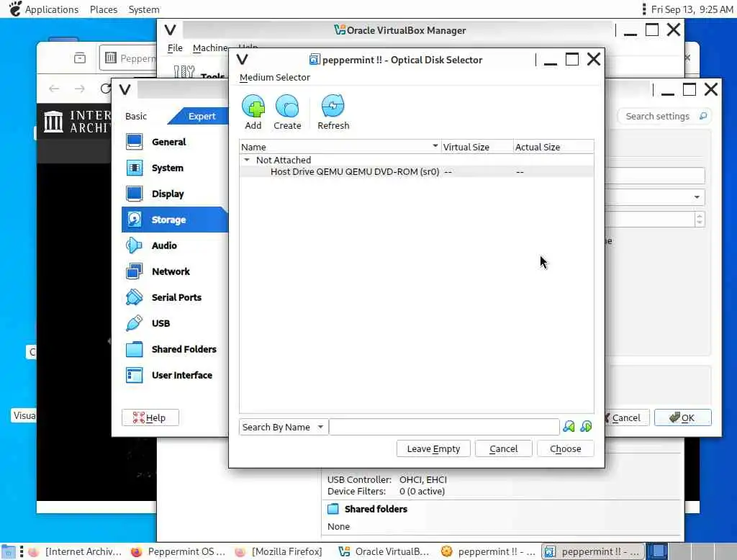Click the Name column sort arrow
737x560 pixels.
435,146
